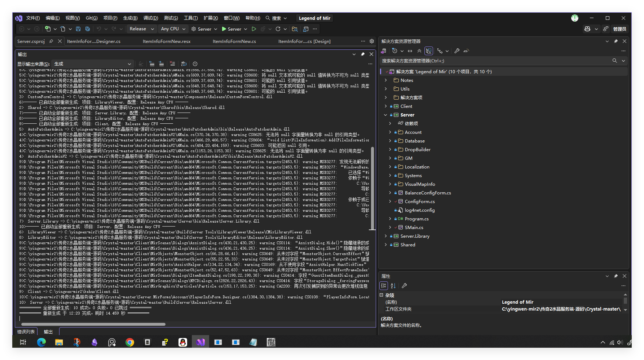Screen dimensions: 644x360
Task: Open QQ penguin app from the taskbar
Action: coord(183,342)
